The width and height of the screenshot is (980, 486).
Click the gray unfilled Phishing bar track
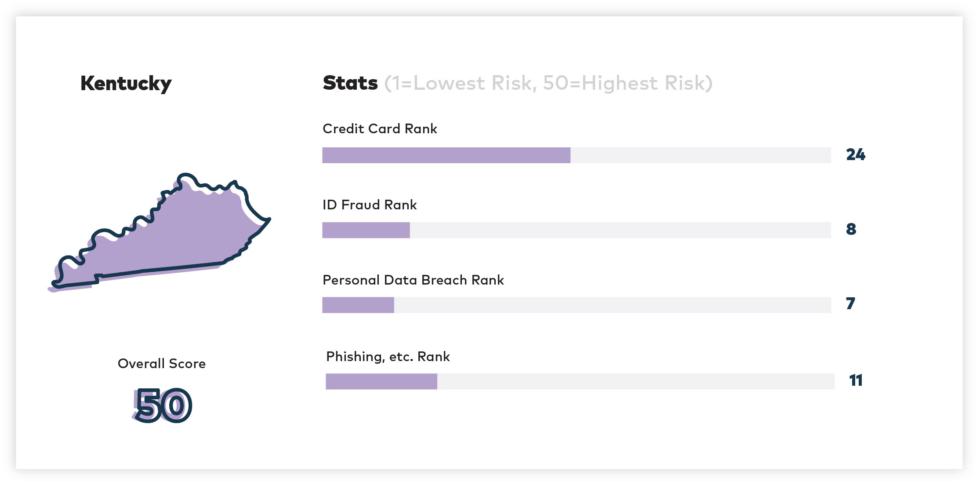[x=635, y=381]
